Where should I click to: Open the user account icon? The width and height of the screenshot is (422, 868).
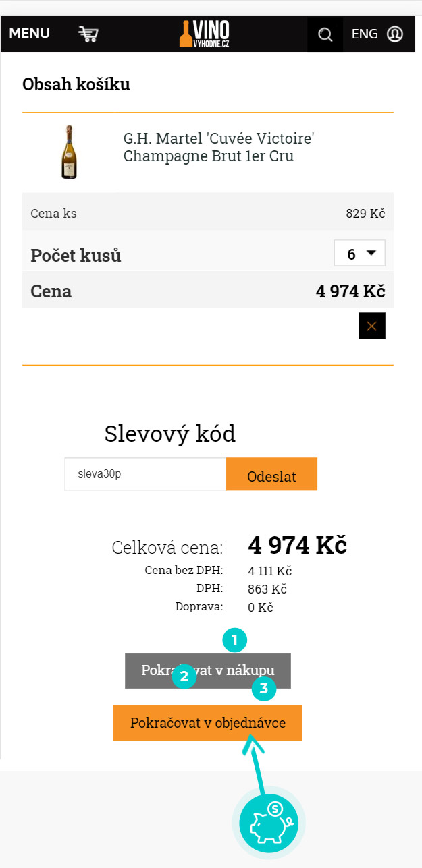[x=395, y=34]
